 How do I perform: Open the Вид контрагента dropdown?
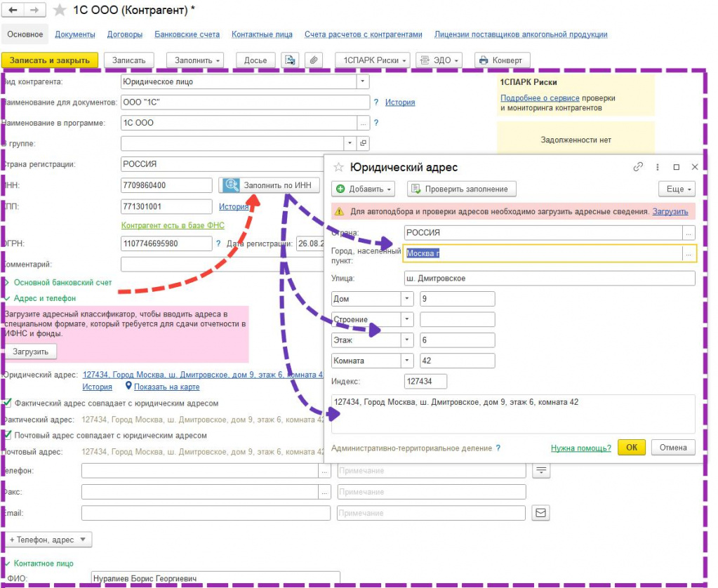click(363, 81)
